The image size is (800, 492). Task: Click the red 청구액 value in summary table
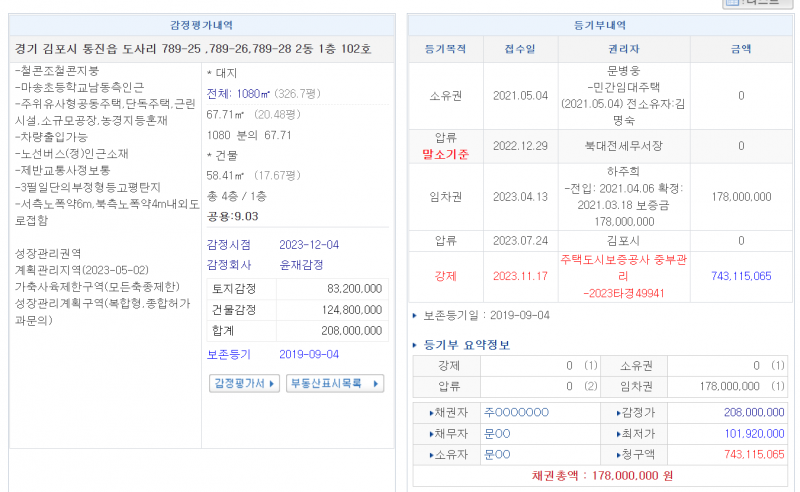(x=753, y=454)
